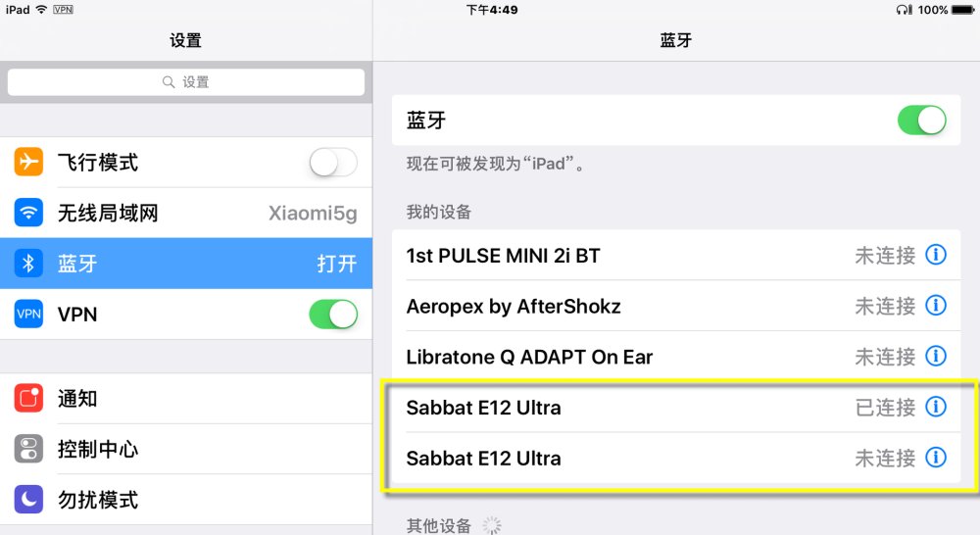This screenshot has height=535, width=980.
Task: Enable Airplane Mode (飞行模式) switch
Action: click(x=333, y=163)
